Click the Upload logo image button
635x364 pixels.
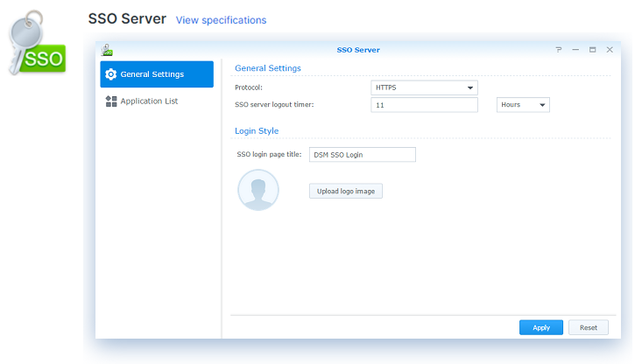pyautogui.click(x=346, y=191)
